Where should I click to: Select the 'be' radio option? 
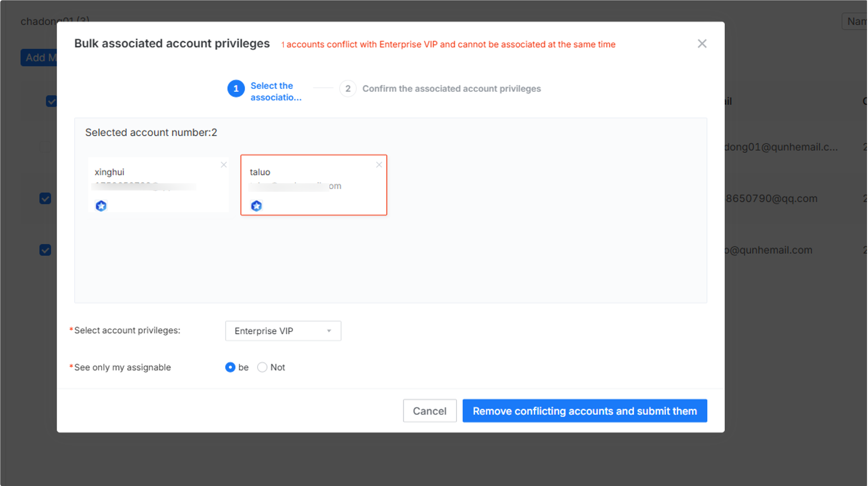point(230,367)
